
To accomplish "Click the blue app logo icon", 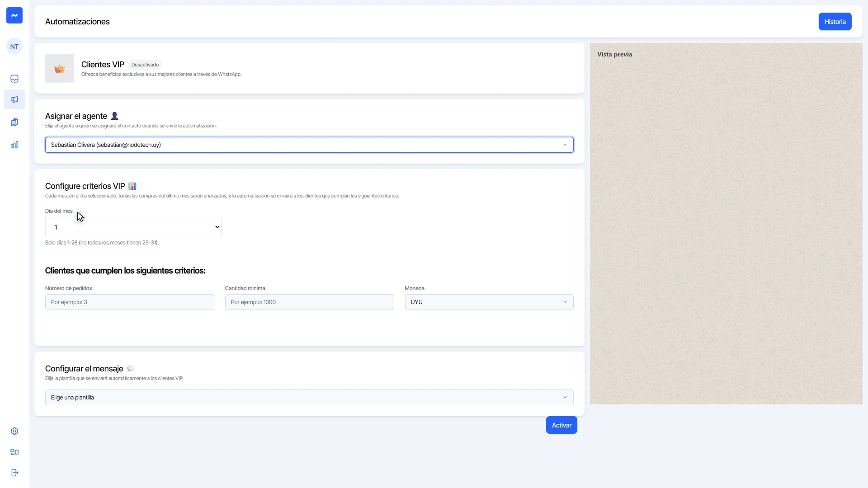I will click(x=14, y=15).
